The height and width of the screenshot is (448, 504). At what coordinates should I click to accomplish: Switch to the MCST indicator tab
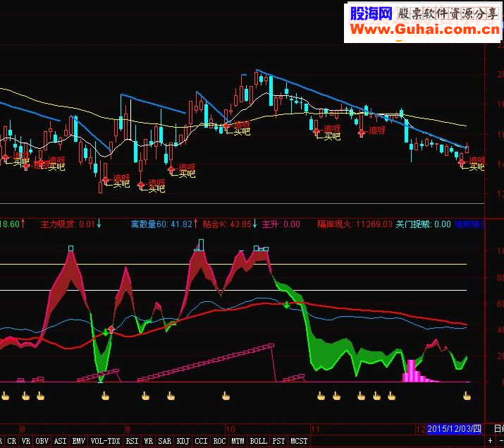299,441
